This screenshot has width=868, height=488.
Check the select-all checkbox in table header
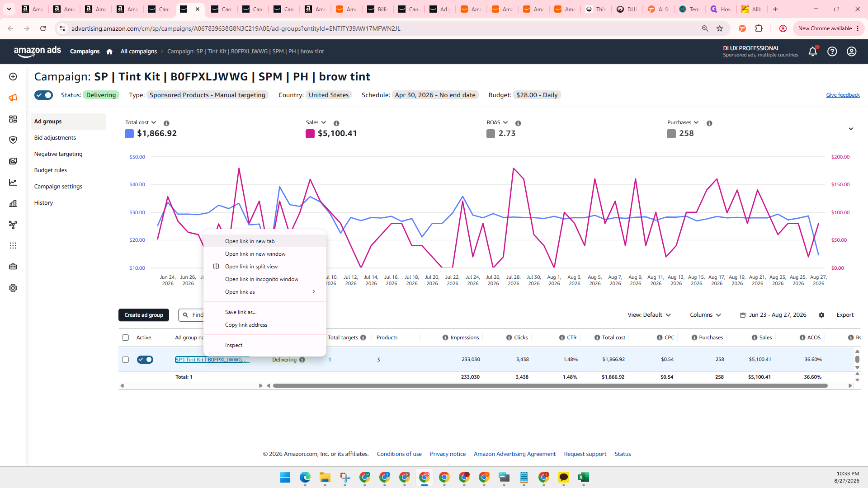click(125, 338)
